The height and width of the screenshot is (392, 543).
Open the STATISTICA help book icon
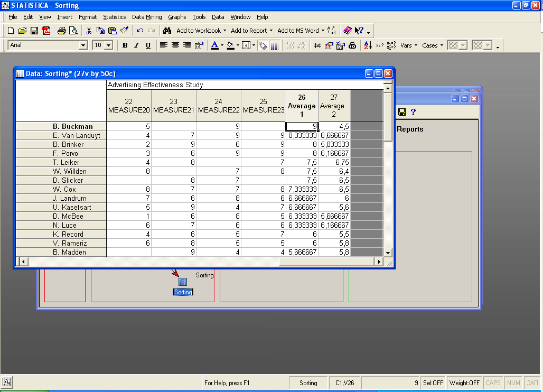(x=347, y=31)
